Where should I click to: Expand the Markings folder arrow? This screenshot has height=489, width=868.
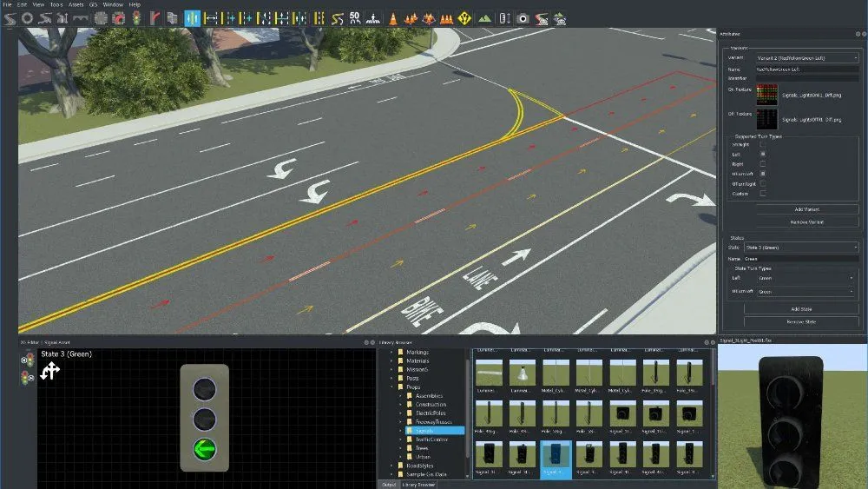[x=391, y=353]
